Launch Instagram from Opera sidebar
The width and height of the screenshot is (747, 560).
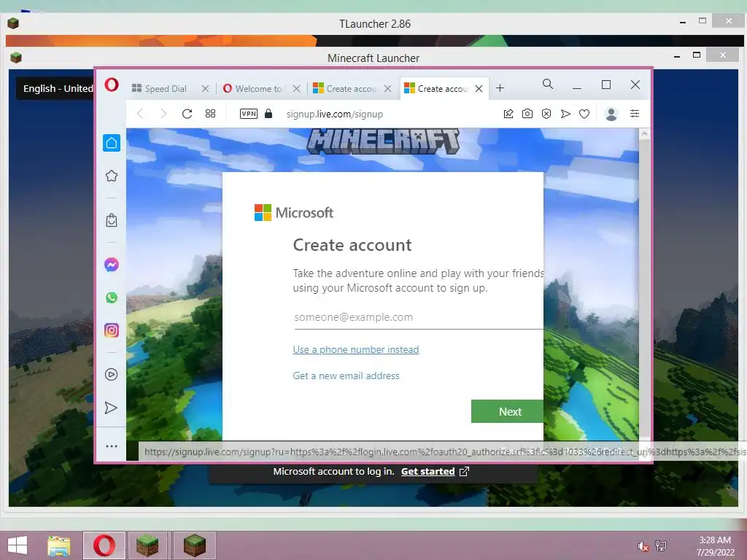(112, 330)
